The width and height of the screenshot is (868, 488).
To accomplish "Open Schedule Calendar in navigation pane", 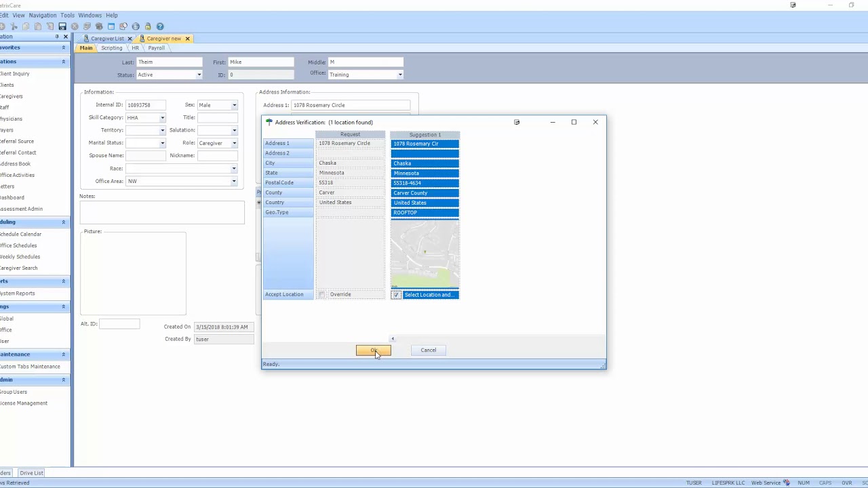I will click(20, 235).
